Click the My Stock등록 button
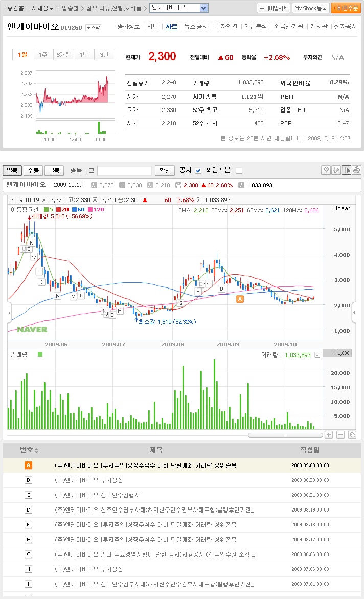This screenshot has height=599, width=364. click(310, 8)
